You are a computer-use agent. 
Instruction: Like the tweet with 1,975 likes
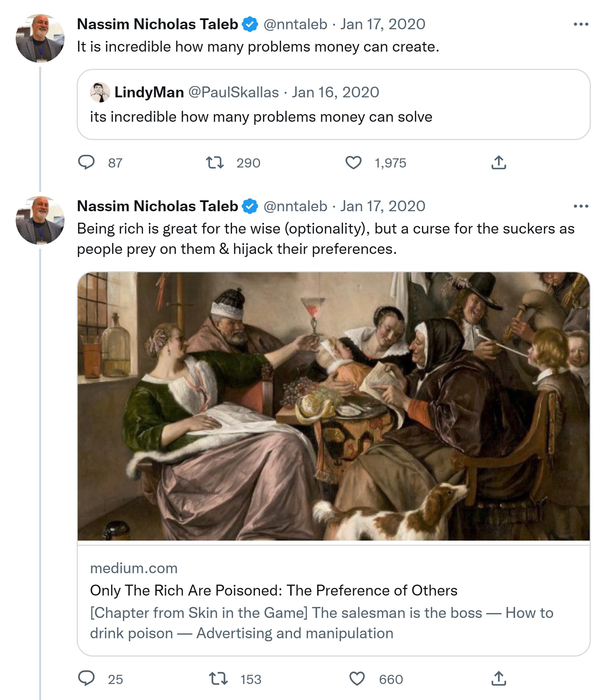point(354,162)
